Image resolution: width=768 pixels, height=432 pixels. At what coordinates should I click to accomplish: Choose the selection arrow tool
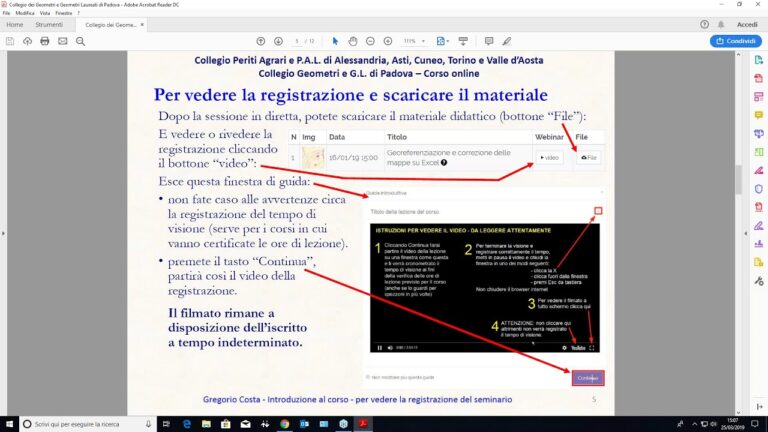pyautogui.click(x=335, y=41)
